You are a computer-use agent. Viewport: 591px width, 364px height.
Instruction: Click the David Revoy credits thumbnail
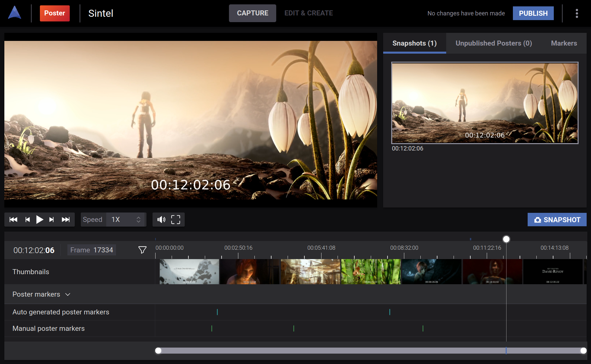(553, 272)
